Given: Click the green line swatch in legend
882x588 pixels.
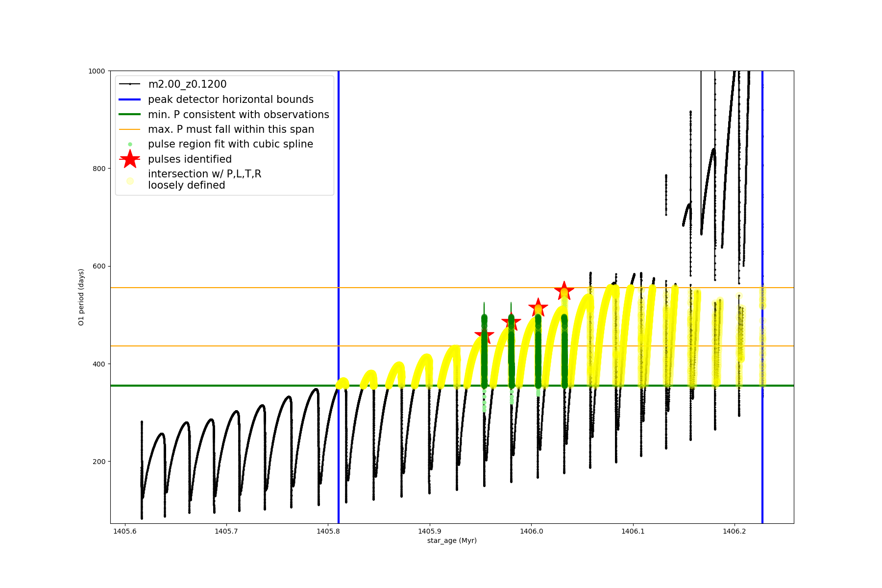Looking at the screenshot, I should click(x=130, y=115).
